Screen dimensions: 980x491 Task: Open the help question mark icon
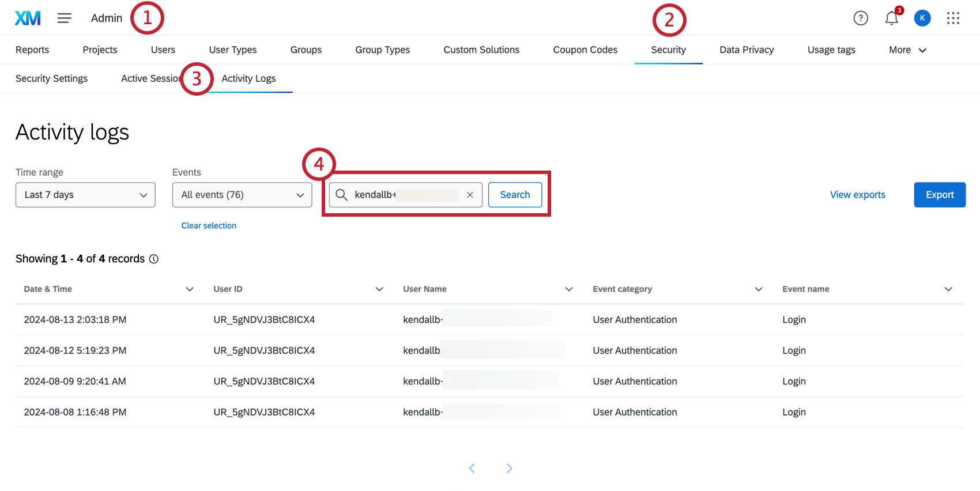click(861, 18)
